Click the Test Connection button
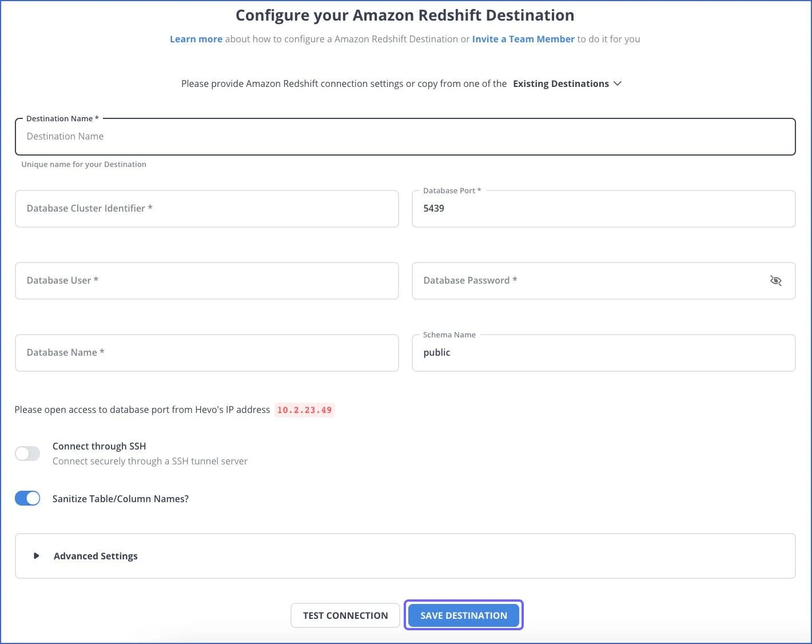 [345, 615]
